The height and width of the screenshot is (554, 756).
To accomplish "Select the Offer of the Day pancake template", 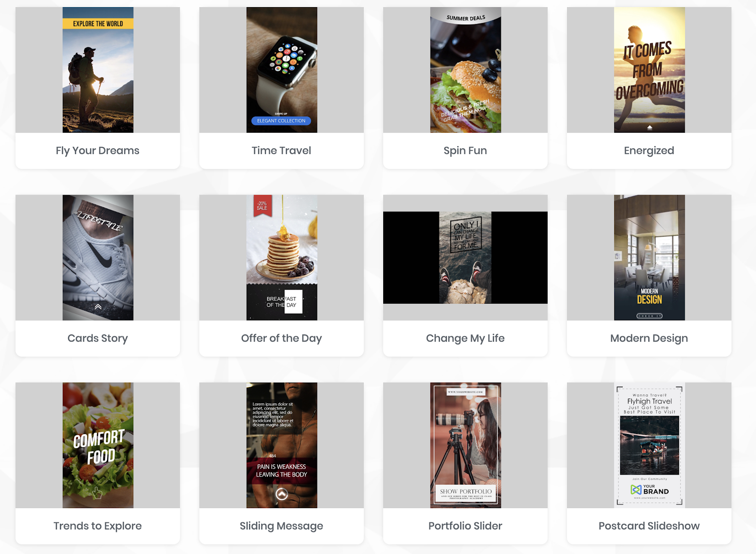I will click(x=282, y=257).
